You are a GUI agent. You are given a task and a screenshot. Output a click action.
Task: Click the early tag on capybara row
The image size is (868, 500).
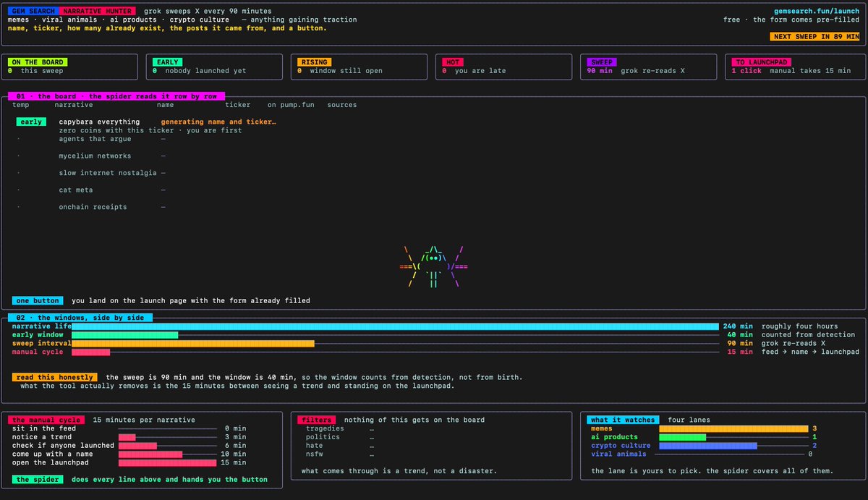(32, 122)
